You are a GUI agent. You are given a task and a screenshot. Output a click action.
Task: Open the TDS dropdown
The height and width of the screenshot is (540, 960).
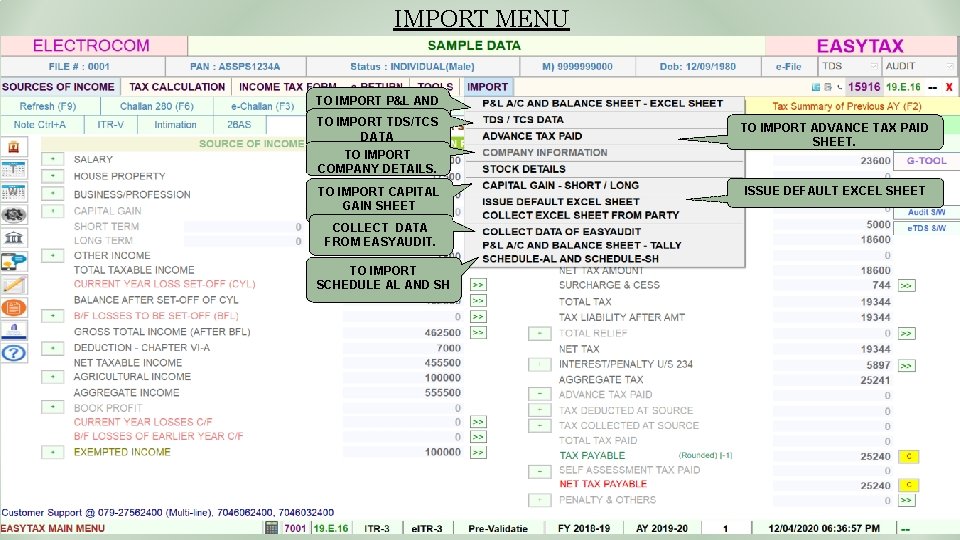point(849,66)
